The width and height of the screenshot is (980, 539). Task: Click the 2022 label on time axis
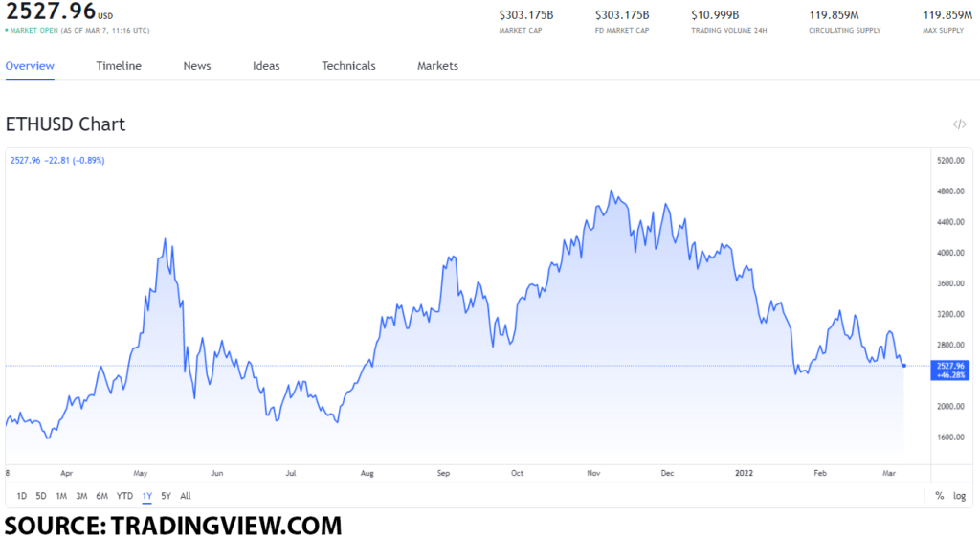[x=744, y=473]
